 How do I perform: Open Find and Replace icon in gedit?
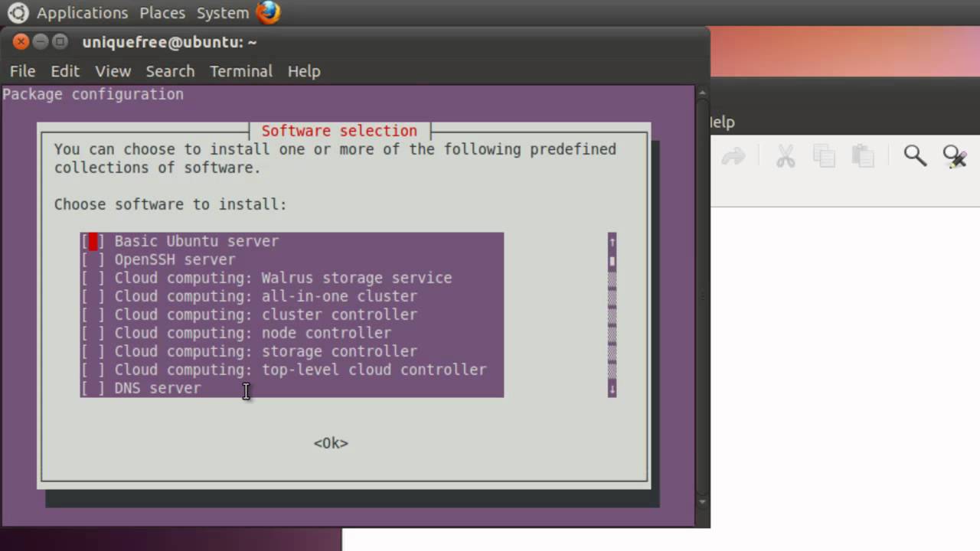click(955, 156)
